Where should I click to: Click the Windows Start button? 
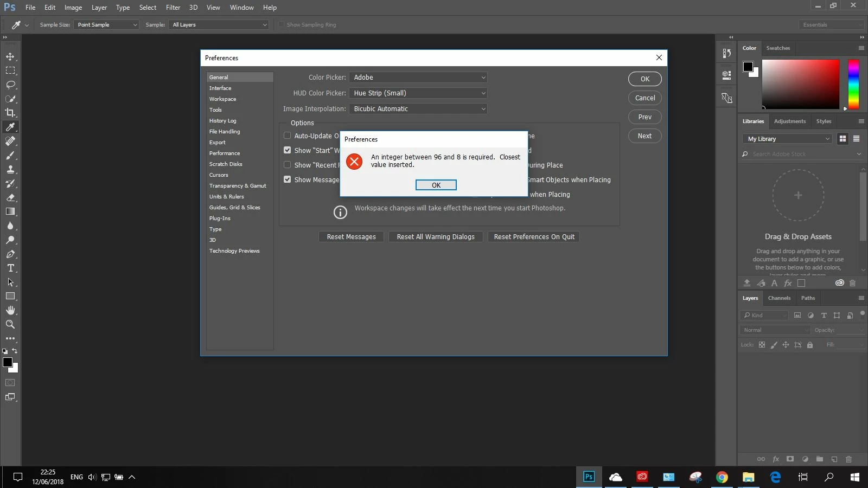(x=855, y=477)
